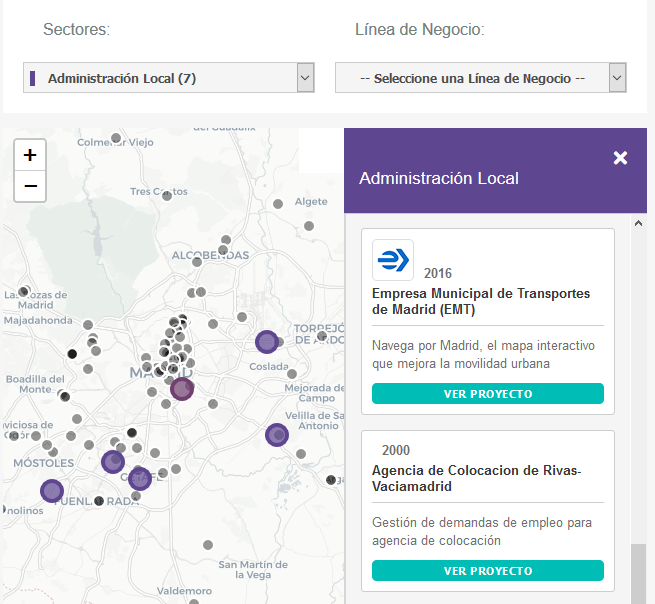Click purple marker near Móstoles
This screenshot has height=604, width=655.
click(x=113, y=461)
